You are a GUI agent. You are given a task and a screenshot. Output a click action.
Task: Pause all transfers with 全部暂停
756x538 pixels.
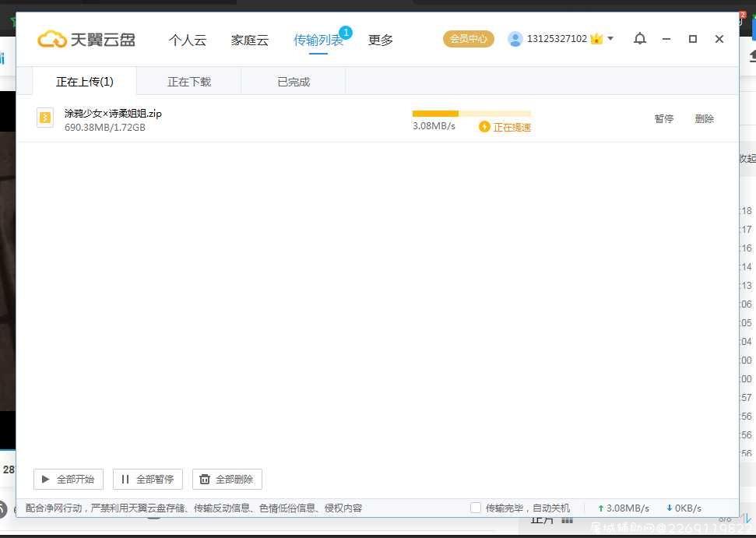pyautogui.click(x=147, y=479)
